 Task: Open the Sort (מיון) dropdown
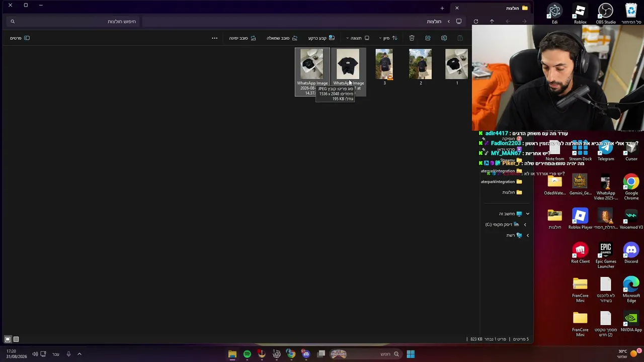click(x=388, y=38)
